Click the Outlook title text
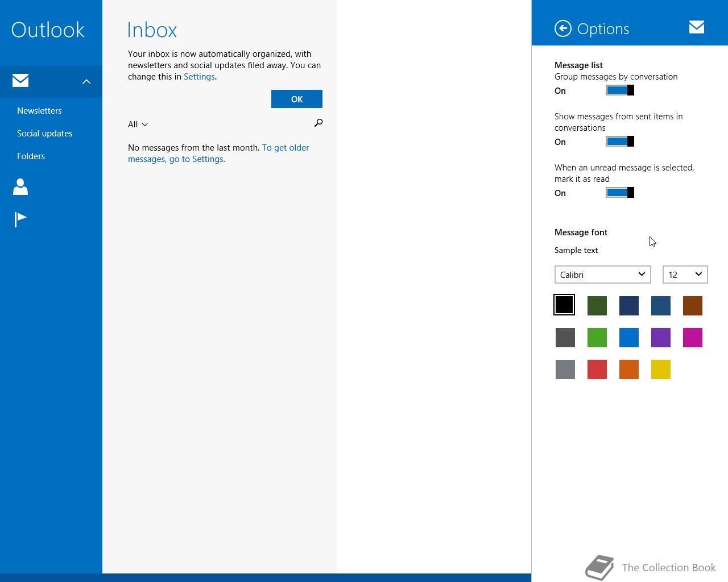Screen dimensions: 728x582 click(48, 30)
